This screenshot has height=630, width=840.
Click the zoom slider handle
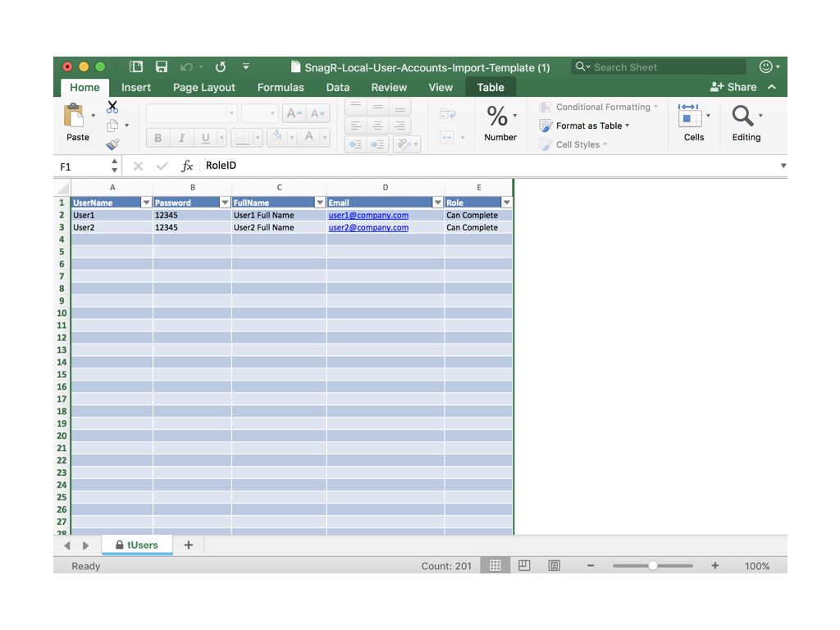point(652,566)
